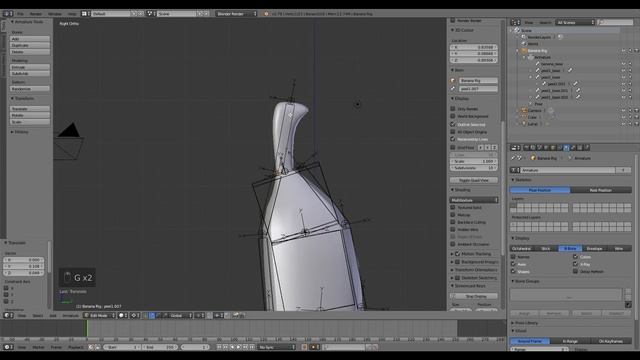Click the Lamp icon in outliner
The height and width of the screenshot is (360, 640).
tap(524, 124)
